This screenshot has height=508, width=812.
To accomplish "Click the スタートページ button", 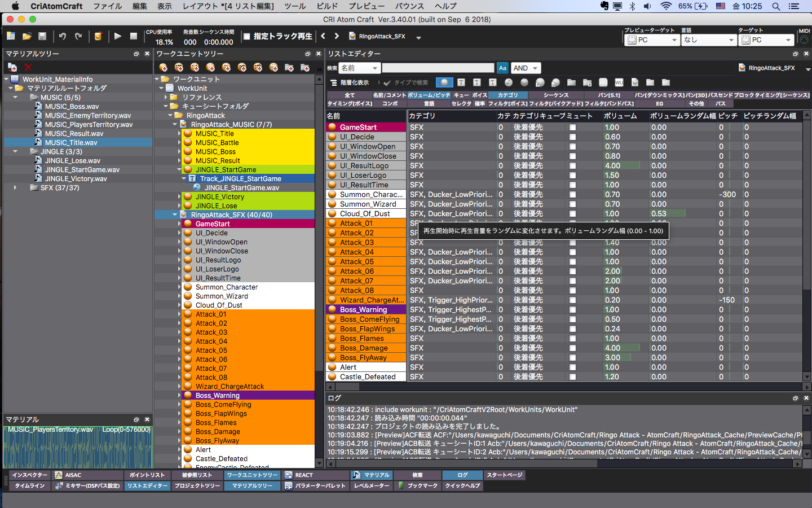I will tap(504, 475).
